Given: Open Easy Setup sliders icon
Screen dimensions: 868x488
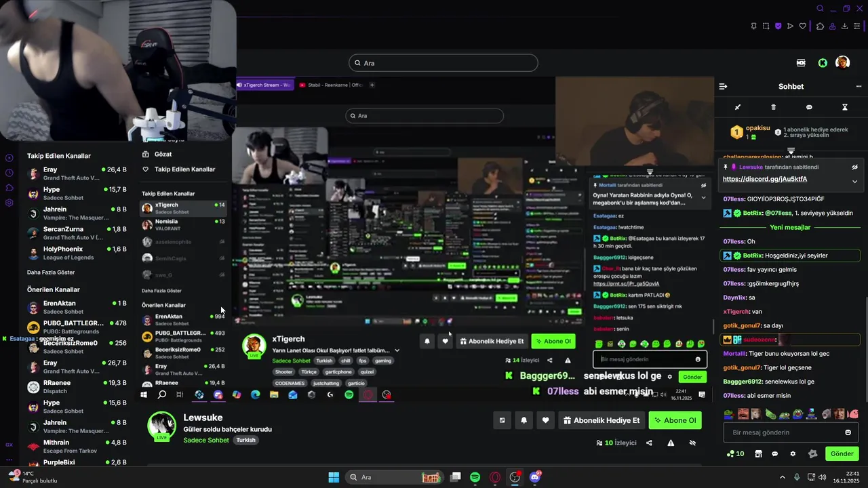Looking at the screenshot, I should point(858,26).
